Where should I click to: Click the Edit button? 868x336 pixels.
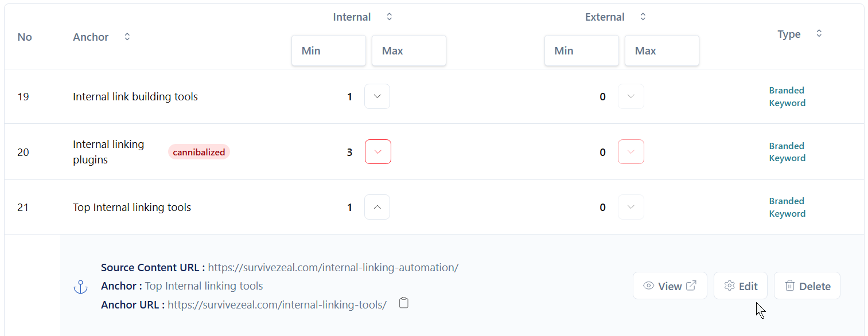click(x=741, y=286)
